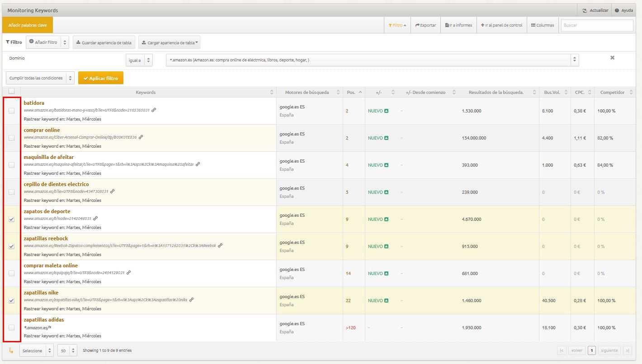This screenshot has width=642, height=364.
Task: Check the batidora row checkbox
Action: 12,111
